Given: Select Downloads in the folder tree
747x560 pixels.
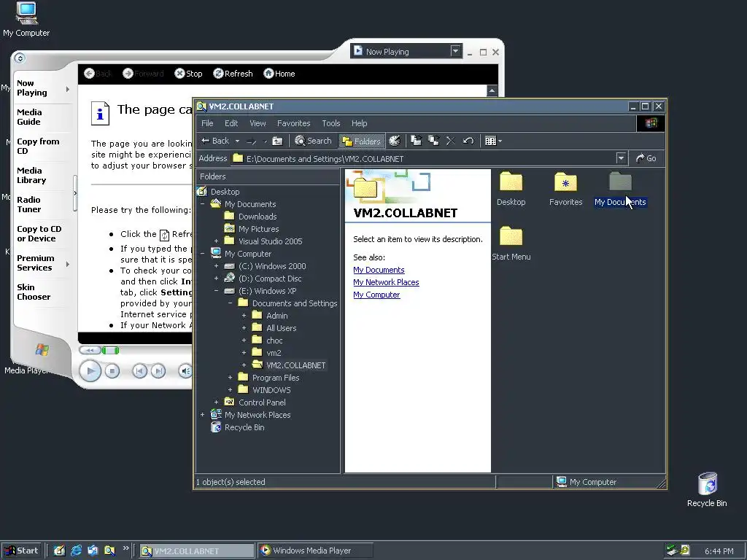Looking at the screenshot, I should click(x=258, y=217).
